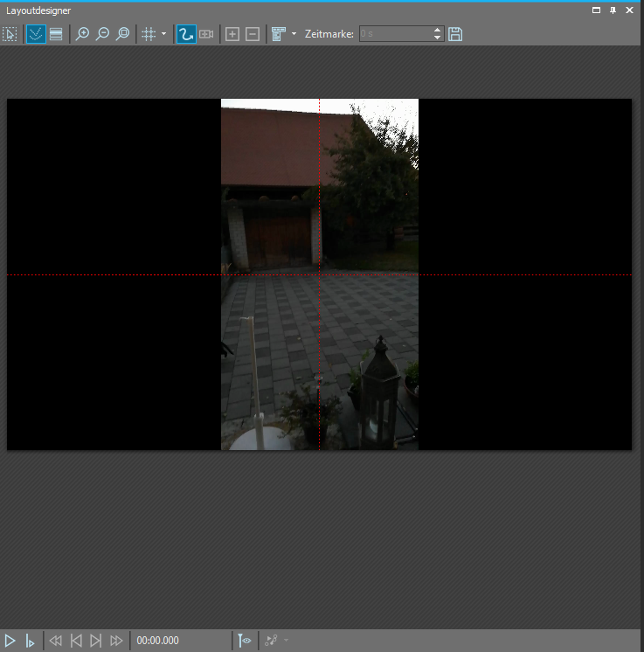
Task: Zoom in with the plus magnifier
Action: pos(83,34)
